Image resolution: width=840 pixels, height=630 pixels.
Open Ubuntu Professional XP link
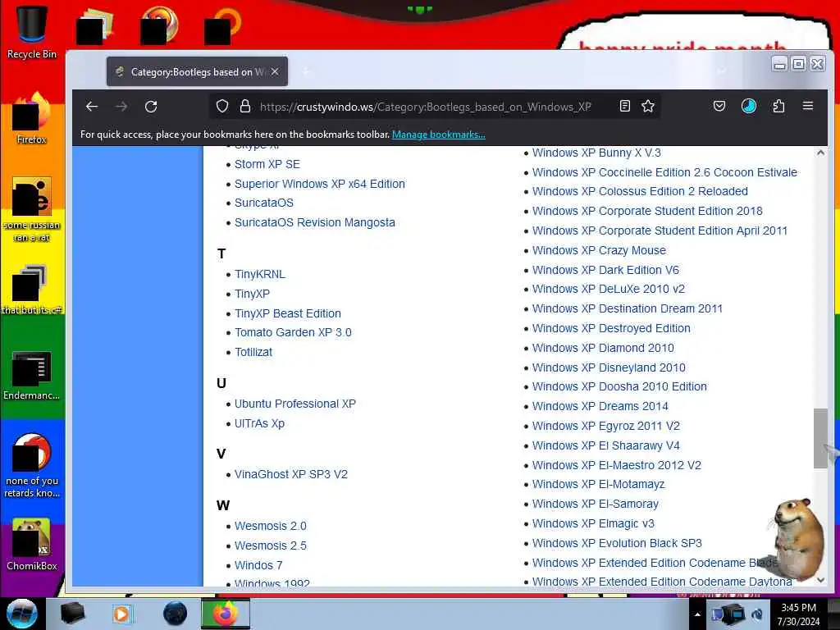click(x=295, y=404)
